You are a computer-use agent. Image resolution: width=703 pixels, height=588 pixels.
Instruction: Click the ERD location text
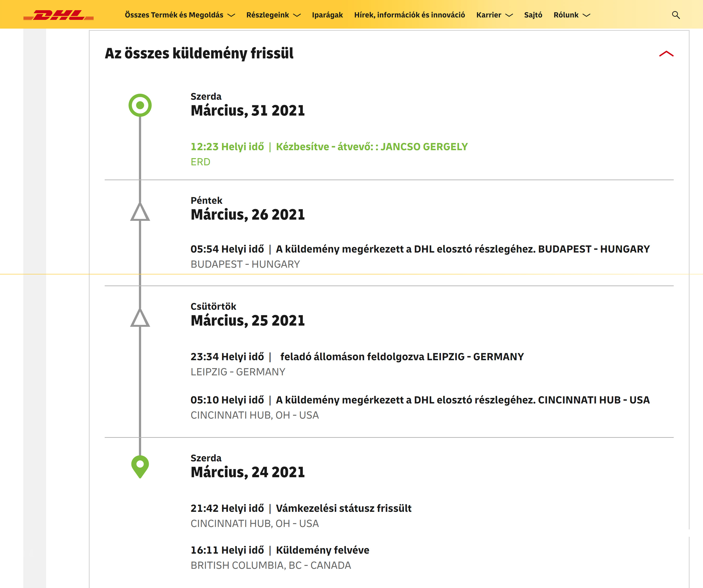[200, 162]
